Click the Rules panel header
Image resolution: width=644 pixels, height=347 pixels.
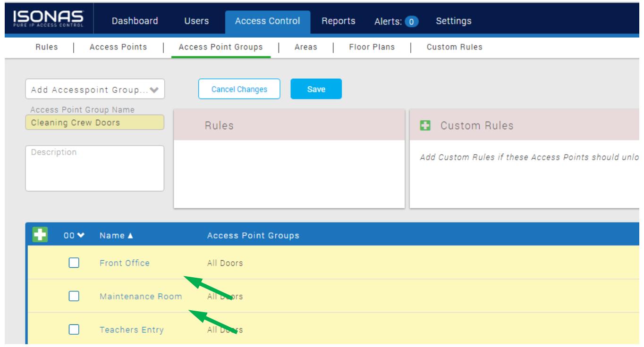tap(289, 125)
